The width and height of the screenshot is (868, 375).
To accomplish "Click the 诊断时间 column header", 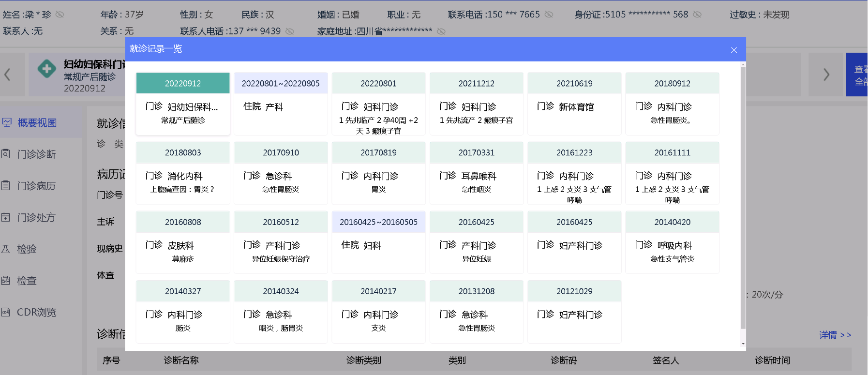I will 772,360.
